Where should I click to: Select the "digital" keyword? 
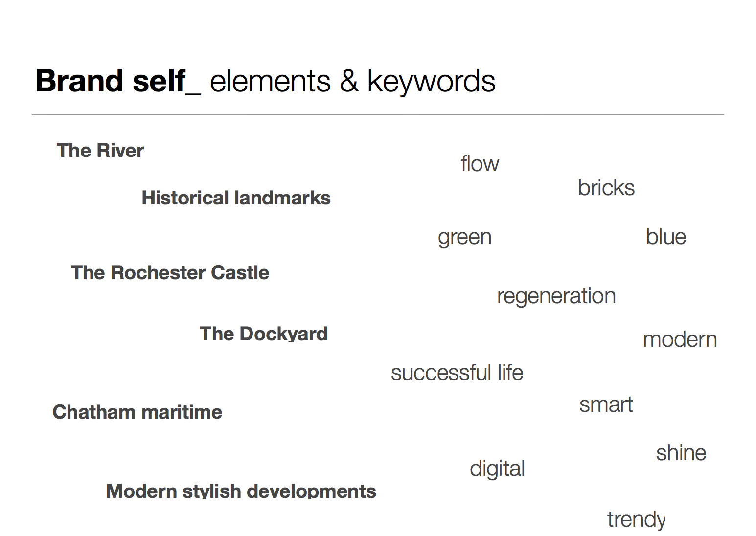pos(497,469)
